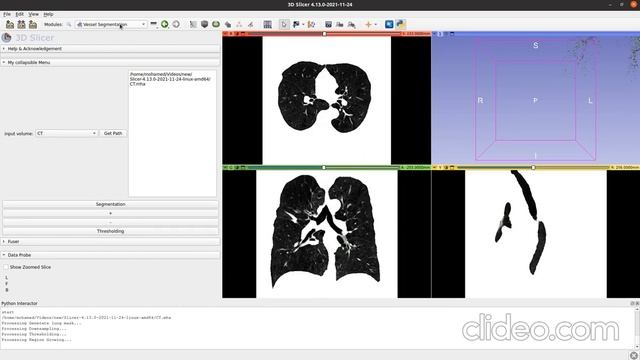Click the yellow slice offset slider handle
The image size is (640, 360).
(533, 167)
